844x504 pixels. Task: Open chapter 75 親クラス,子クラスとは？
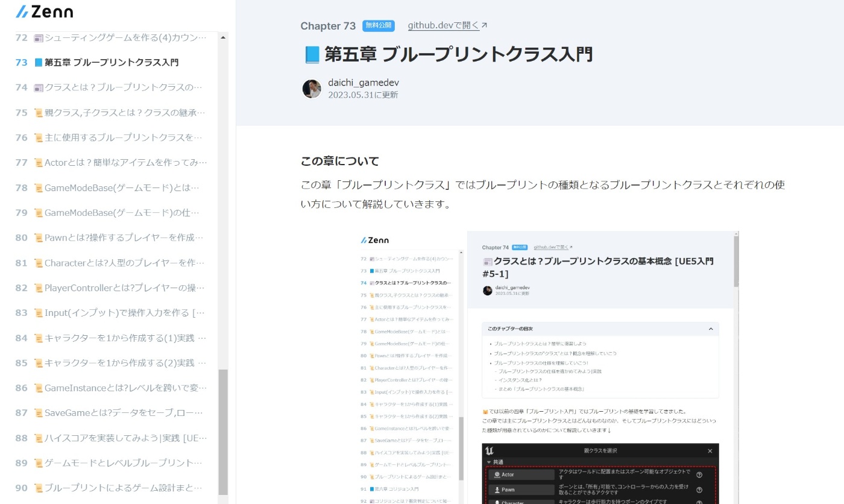111,112
